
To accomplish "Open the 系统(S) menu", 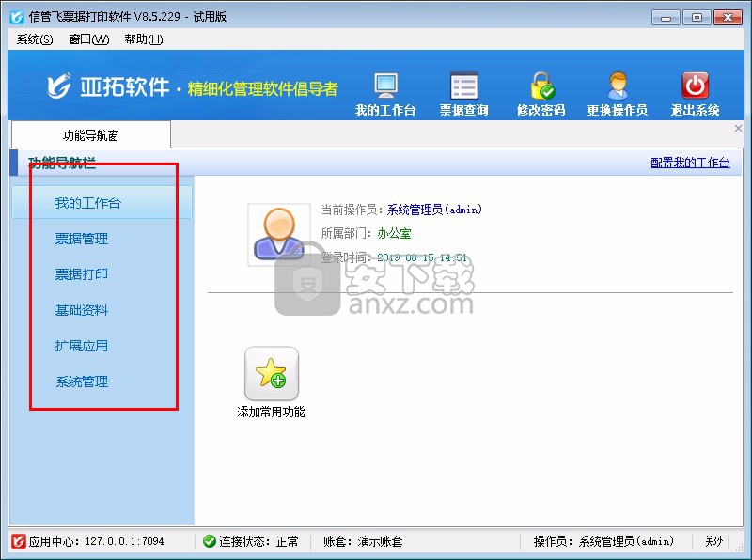I will [x=35, y=39].
